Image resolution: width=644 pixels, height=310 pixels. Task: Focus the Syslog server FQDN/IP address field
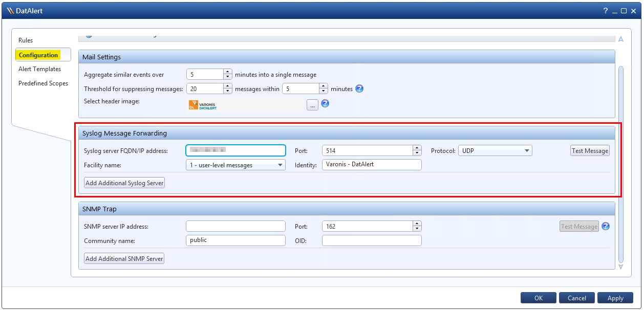235,150
